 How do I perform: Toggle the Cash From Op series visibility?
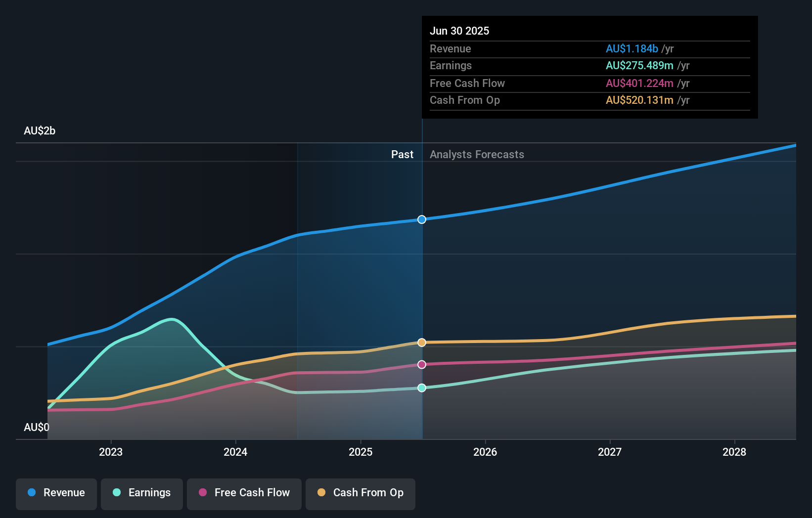click(x=360, y=493)
